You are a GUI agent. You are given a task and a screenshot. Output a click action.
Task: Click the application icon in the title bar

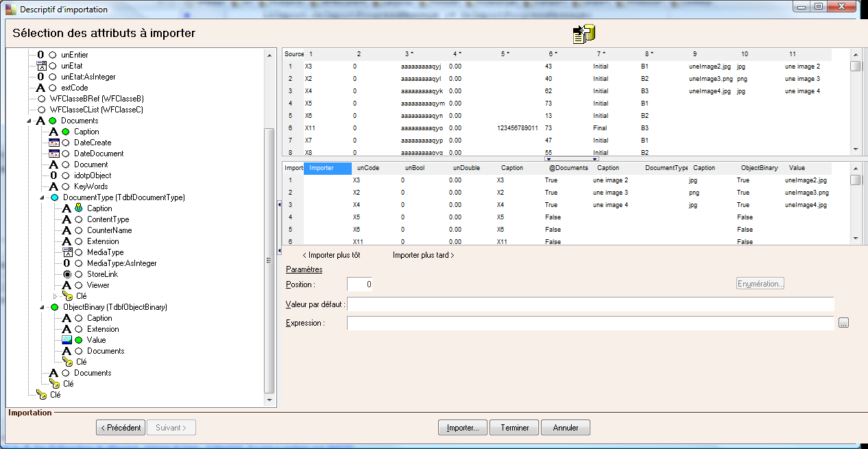tap(10, 9)
